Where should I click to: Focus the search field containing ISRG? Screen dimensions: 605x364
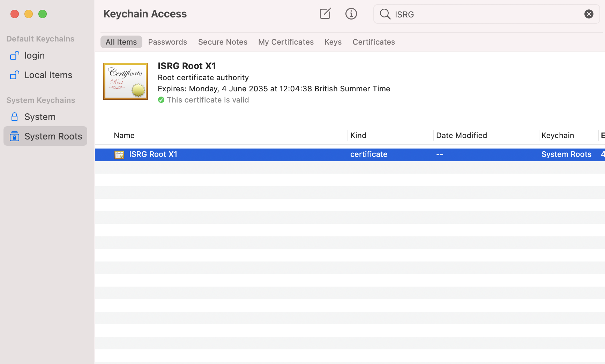[x=486, y=14]
